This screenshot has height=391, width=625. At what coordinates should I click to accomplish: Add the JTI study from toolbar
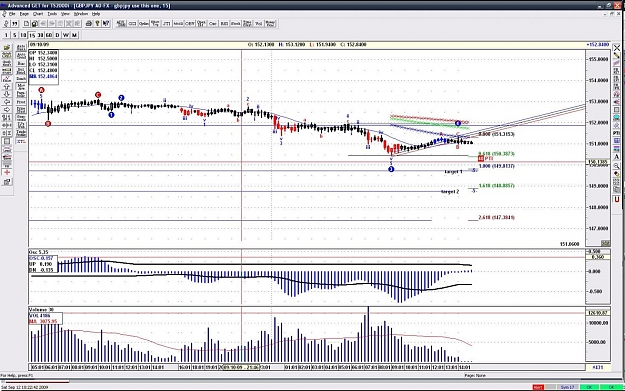click(x=167, y=24)
